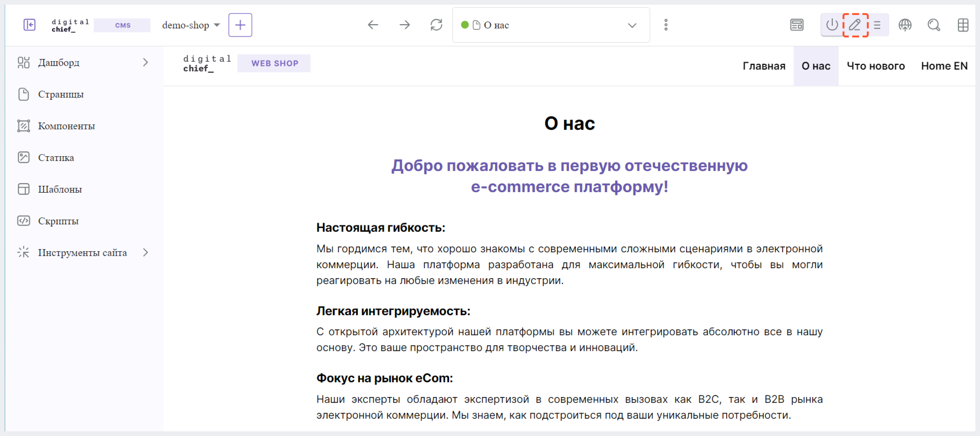Screen dimensions: 980x436
Task: Click the plus add-new button
Action: coord(240,25)
